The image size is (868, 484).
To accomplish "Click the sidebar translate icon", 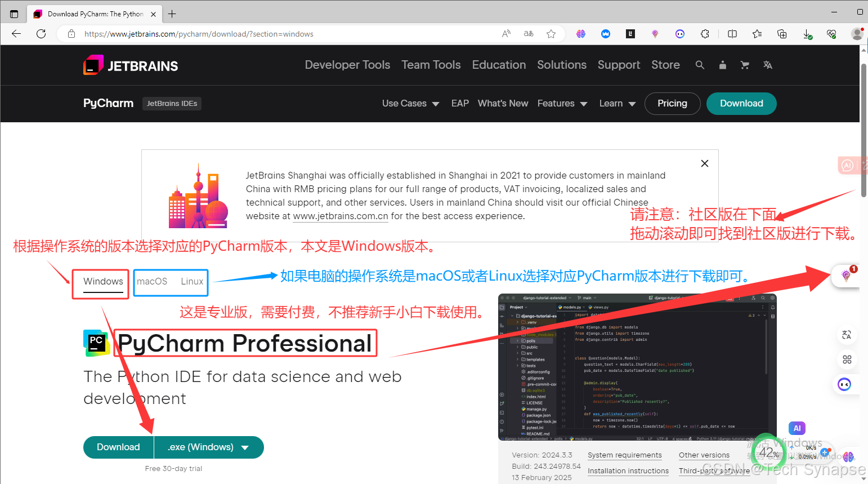I will click(847, 335).
